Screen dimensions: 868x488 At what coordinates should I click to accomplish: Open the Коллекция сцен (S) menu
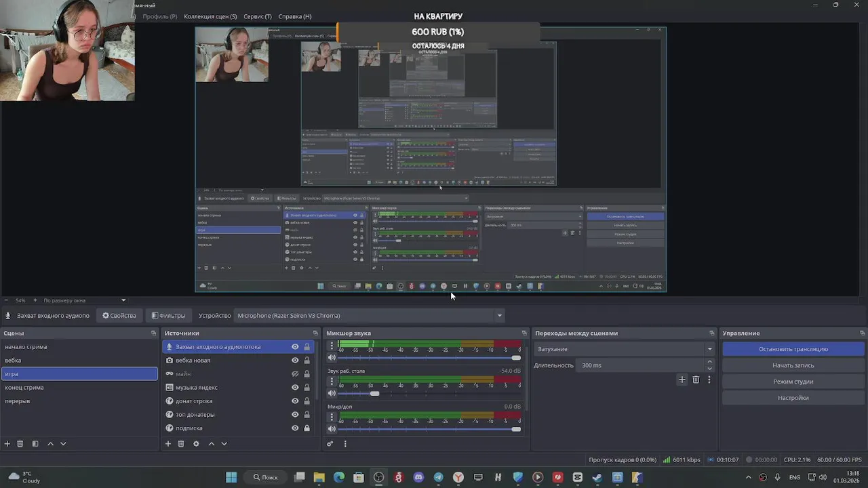[x=210, y=16]
